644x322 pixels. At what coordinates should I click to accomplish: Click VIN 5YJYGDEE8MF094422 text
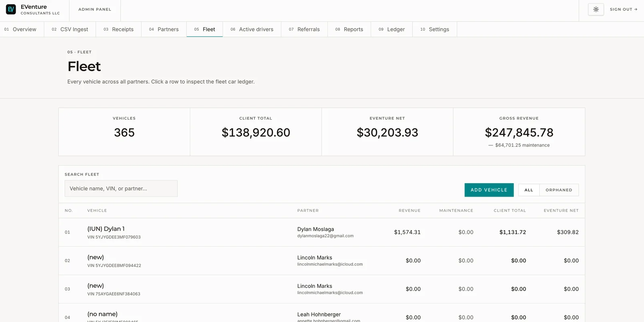(114, 266)
